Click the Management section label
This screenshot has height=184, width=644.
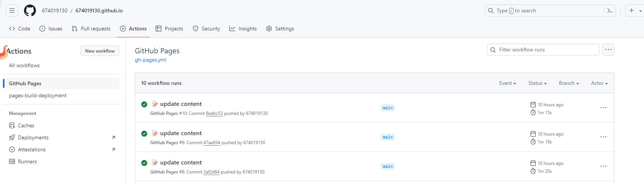tap(22, 113)
